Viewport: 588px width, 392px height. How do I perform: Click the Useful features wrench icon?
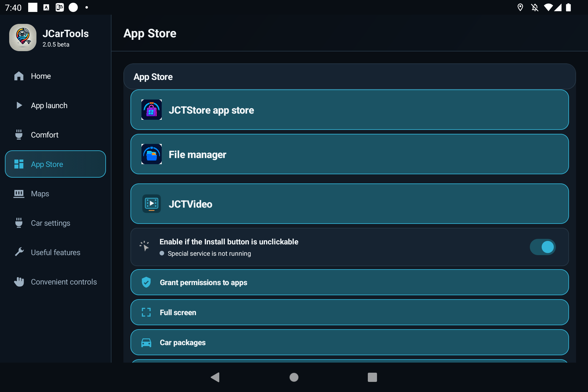pyautogui.click(x=19, y=252)
